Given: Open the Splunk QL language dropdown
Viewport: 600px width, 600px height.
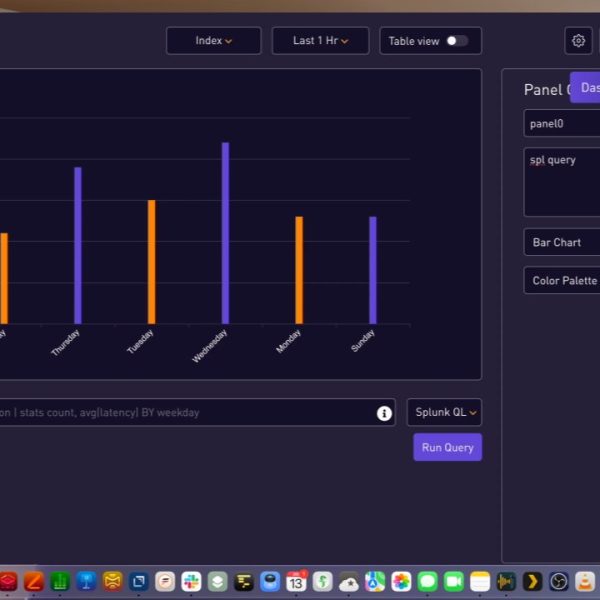Looking at the screenshot, I should (x=444, y=412).
